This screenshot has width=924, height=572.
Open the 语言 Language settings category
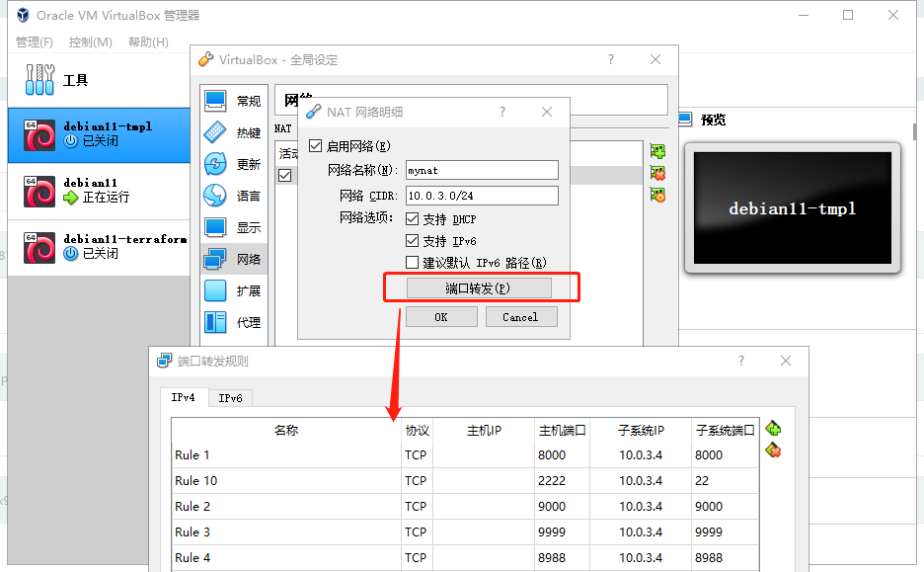pos(215,196)
